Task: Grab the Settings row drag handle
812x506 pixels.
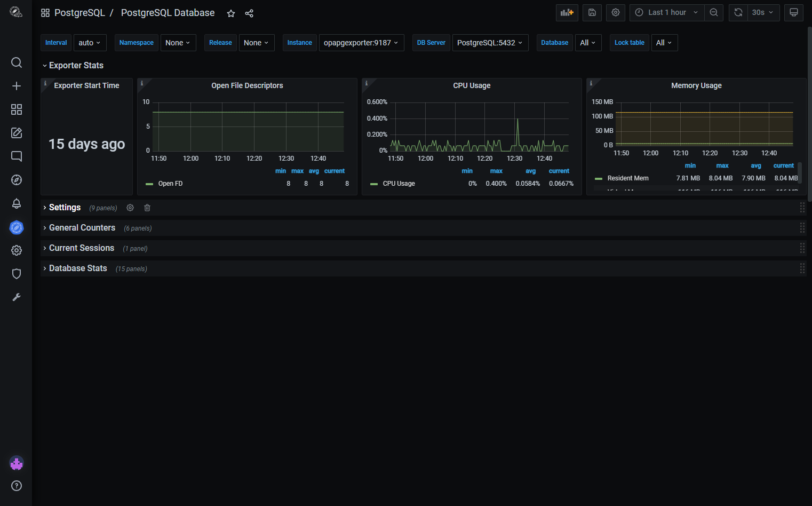Action: [x=802, y=208]
